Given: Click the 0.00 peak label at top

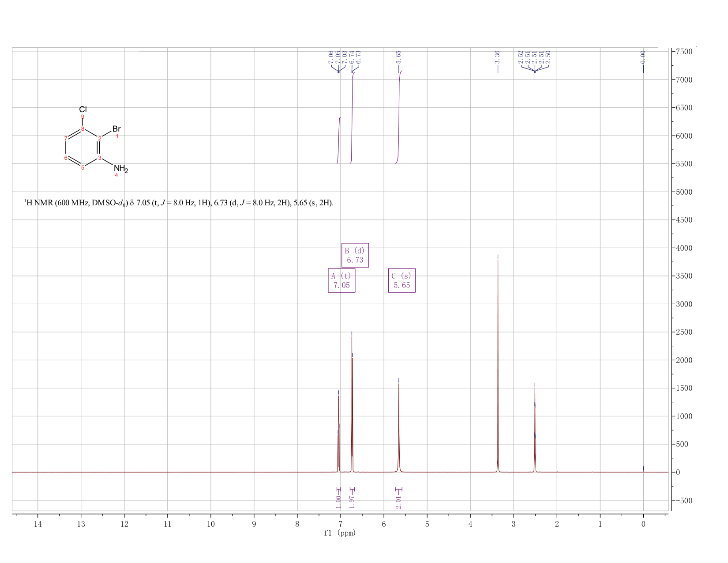Looking at the screenshot, I should click(x=643, y=56).
